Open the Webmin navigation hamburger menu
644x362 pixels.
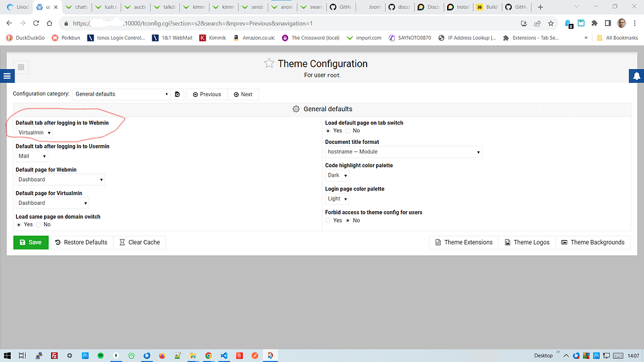[7, 75]
